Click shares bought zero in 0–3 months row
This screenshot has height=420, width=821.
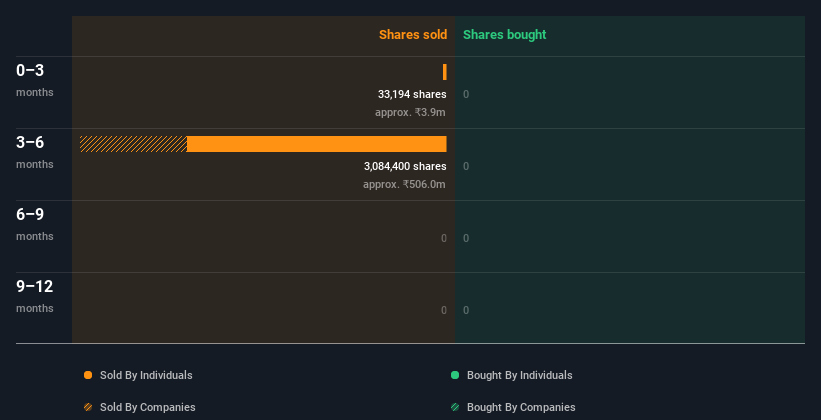pyautogui.click(x=466, y=94)
